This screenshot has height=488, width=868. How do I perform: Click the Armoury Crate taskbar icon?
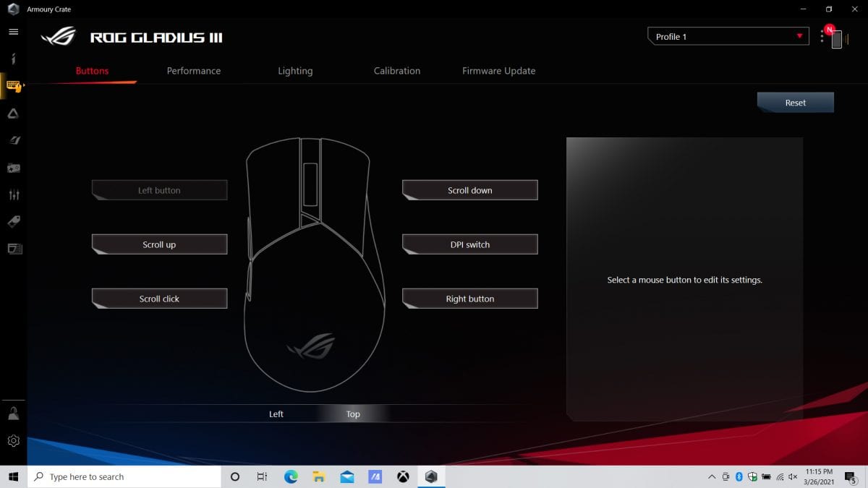(431, 476)
